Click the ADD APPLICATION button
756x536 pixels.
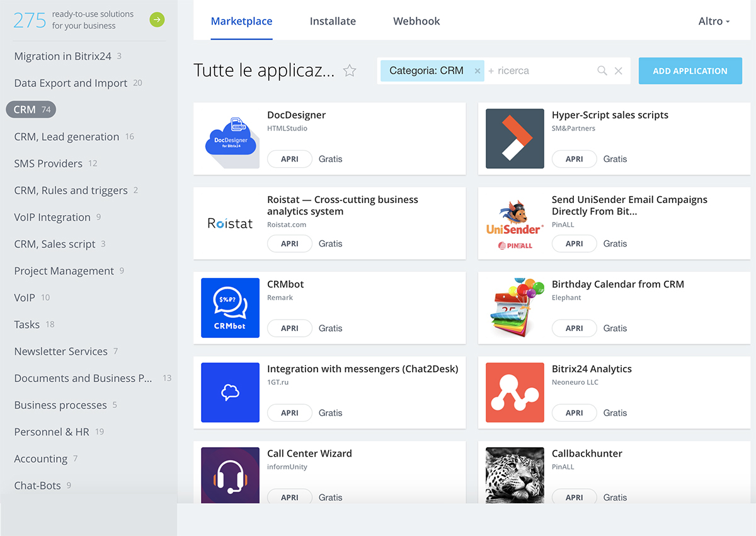click(x=690, y=71)
